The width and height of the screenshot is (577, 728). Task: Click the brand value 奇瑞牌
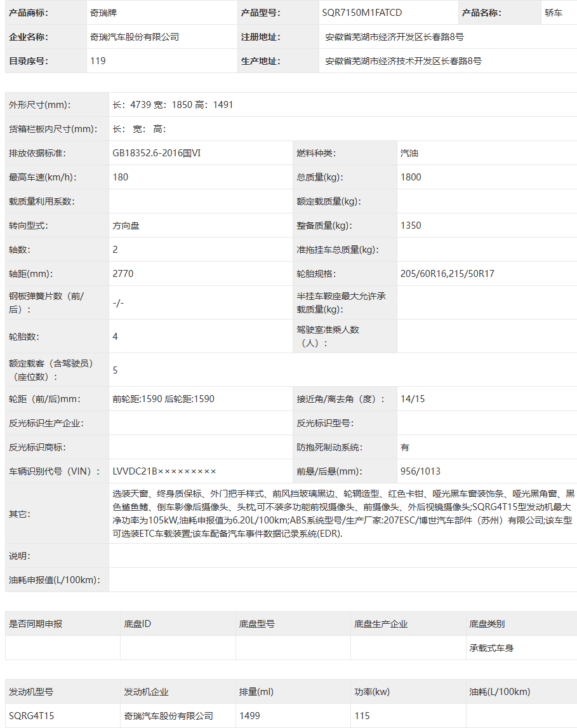[103, 13]
